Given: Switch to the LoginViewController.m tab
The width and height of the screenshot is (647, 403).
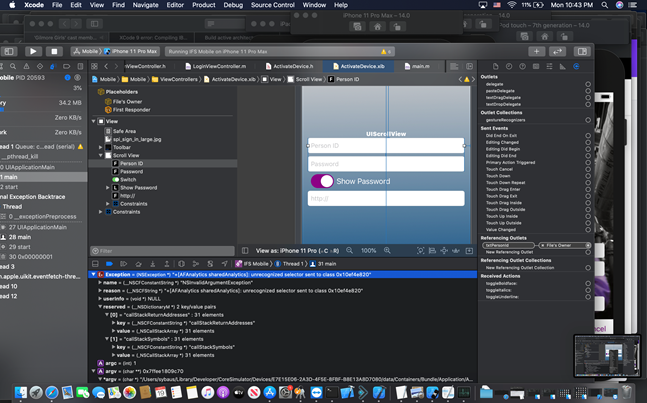Looking at the screenshot, I should coord(215,66).
